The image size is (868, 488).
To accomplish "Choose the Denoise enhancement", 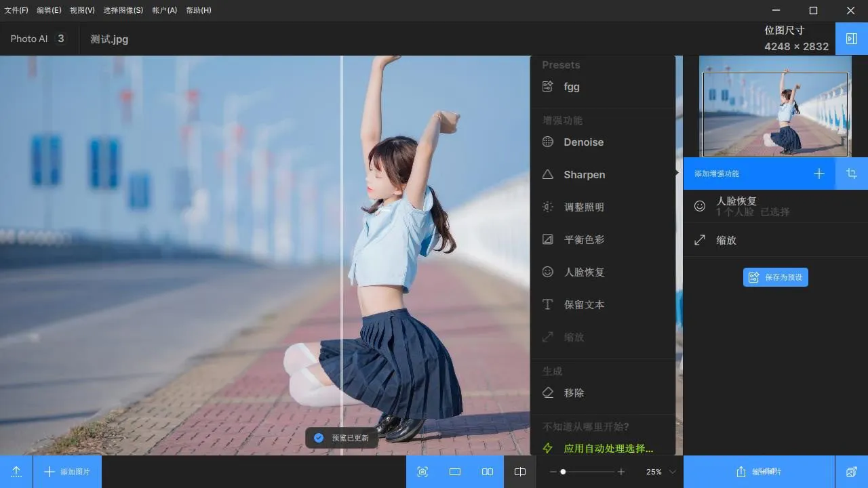I will (x=583, y=142).
